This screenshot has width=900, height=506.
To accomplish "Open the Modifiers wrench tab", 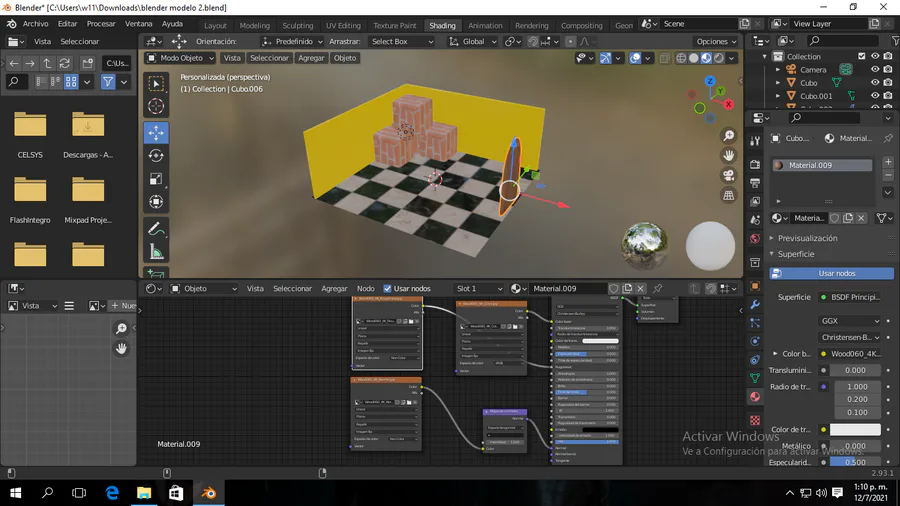I will (x=755, y=305).
